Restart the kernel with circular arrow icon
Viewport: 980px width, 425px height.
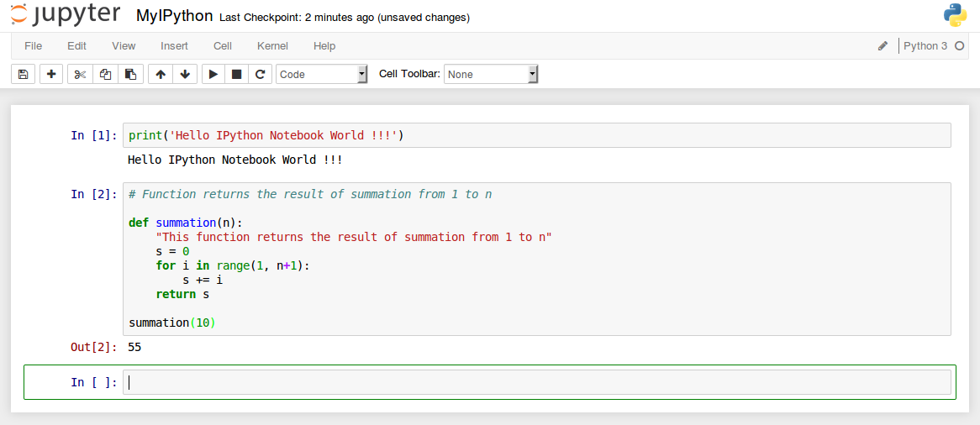click(260, 75)
